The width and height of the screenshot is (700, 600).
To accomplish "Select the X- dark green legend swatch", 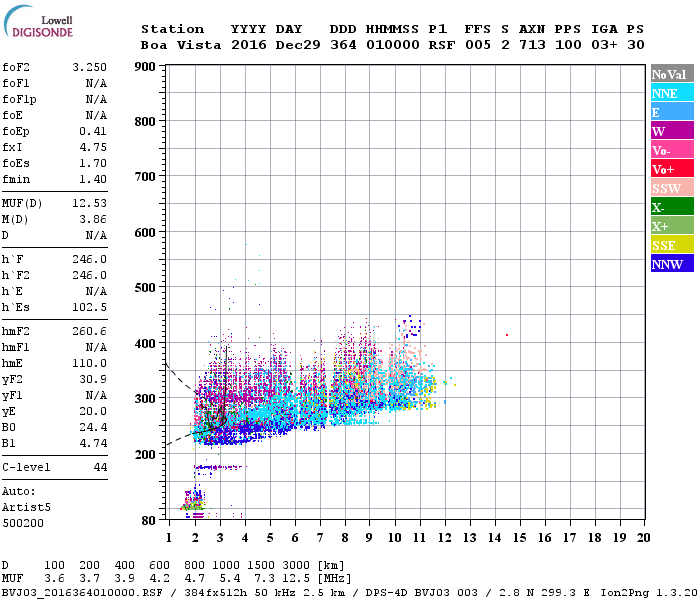I will pos(672,207).
